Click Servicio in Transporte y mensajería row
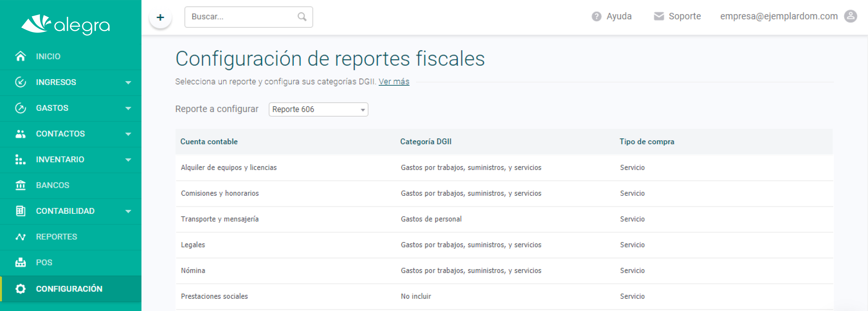Image resolution: width=868 pixels, height=311 pixels. [x=632, y=219]
